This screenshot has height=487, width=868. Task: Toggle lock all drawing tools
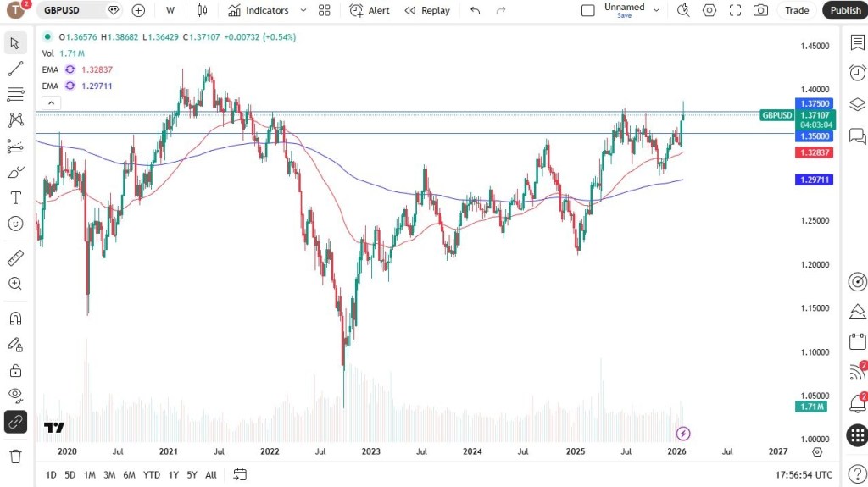[x=15, y=370]
